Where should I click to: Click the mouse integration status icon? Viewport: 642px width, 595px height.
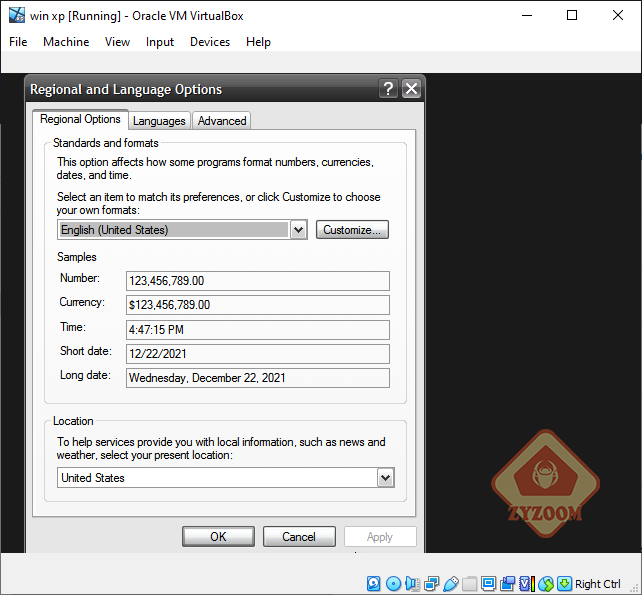pyautogui.click(x=546, y=584)
